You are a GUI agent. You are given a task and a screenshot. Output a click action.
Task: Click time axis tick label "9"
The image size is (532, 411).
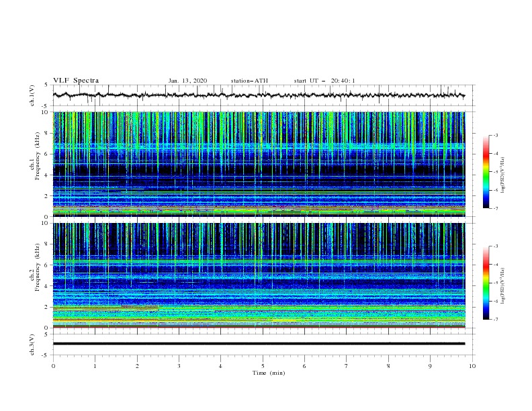[430, 366]
